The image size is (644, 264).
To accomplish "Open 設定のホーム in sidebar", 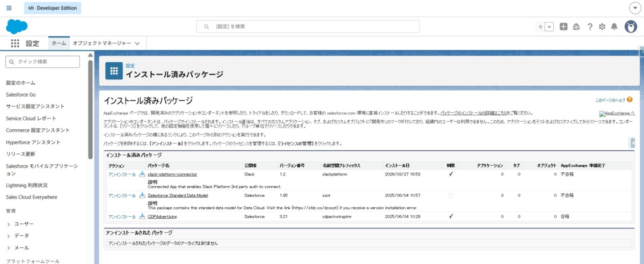I will (21, 83).
